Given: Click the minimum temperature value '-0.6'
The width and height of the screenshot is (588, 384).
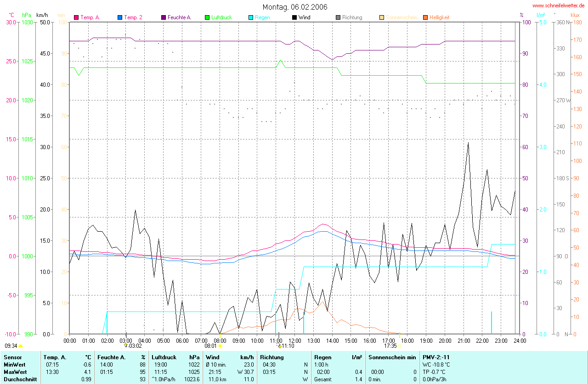Looking at the screenshot, I should point(87,365).
